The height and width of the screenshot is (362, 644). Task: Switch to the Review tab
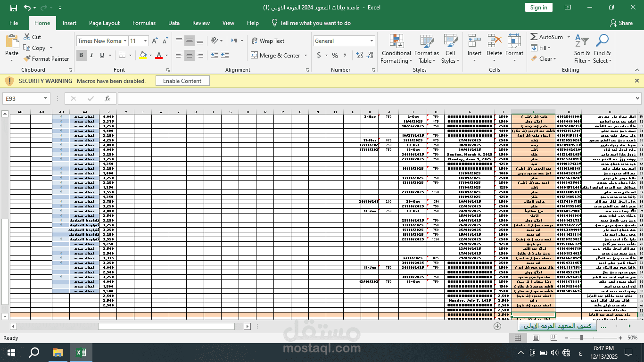point(201,23)
